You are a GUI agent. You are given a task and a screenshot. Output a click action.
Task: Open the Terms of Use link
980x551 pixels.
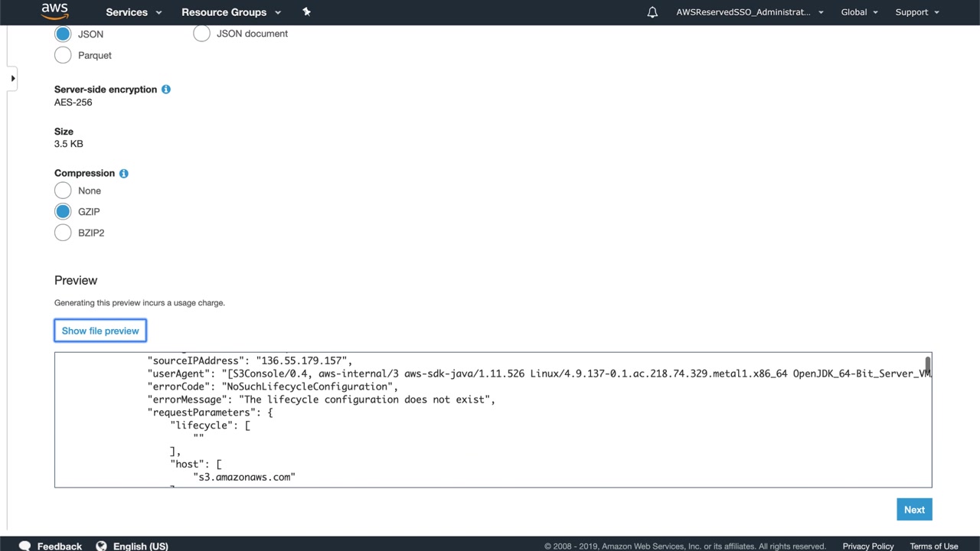pos(934,546)
